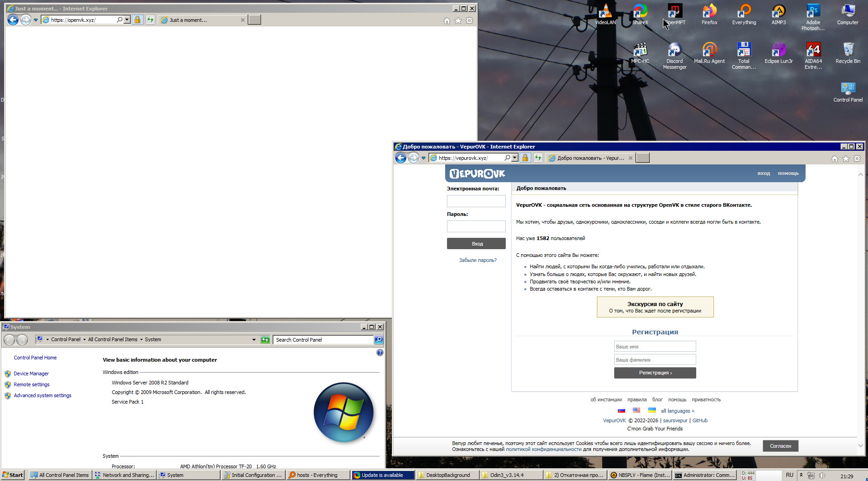Open the AIDA64 Extreme desktop shortcut
The height and width of the screenshot is (481, 868).
click(x=813, y=56)
